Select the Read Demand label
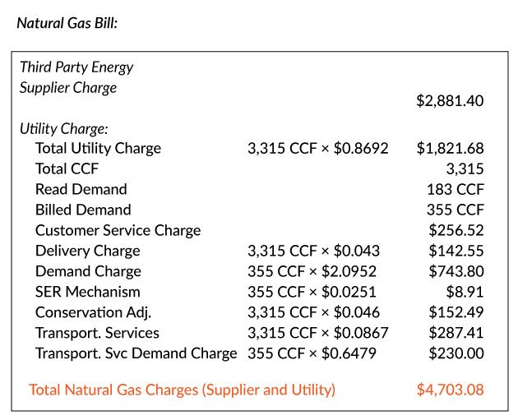The image size is (518, 420). (x=81, y=189)
